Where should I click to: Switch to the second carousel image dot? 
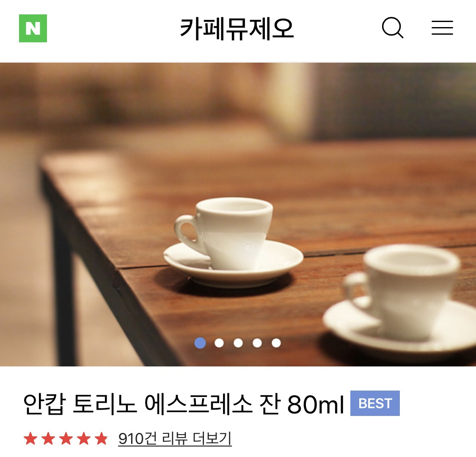219,343
